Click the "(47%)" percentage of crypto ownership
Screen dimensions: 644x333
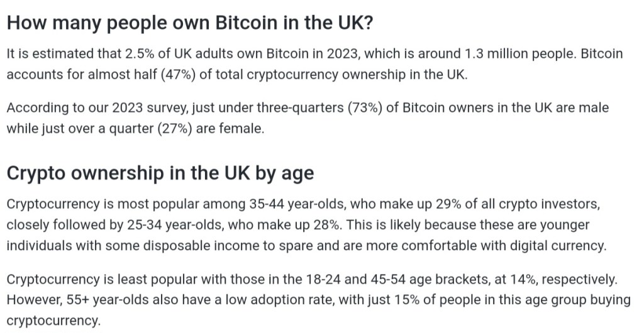tap(181, 74)
